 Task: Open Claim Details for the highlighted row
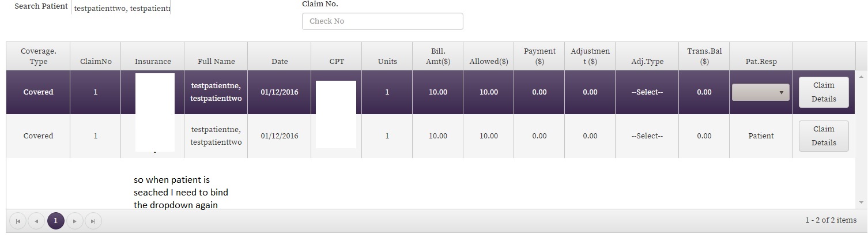(823, 92)
